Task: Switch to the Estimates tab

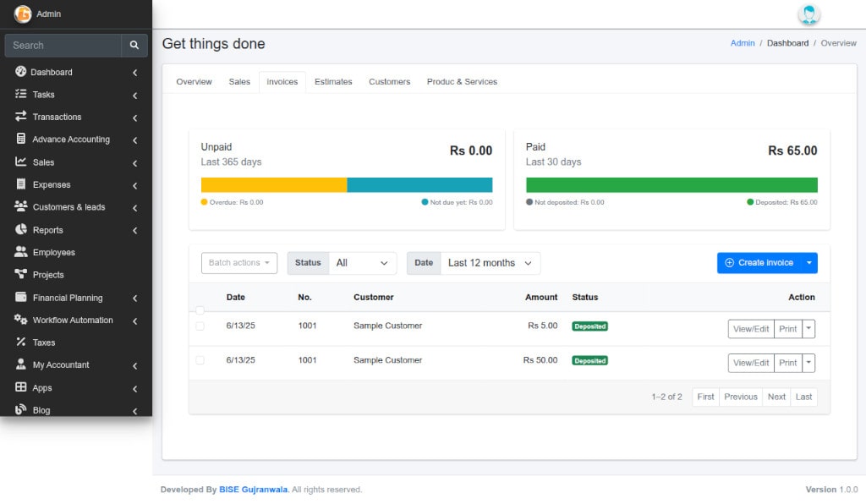Action: point(333,82)
